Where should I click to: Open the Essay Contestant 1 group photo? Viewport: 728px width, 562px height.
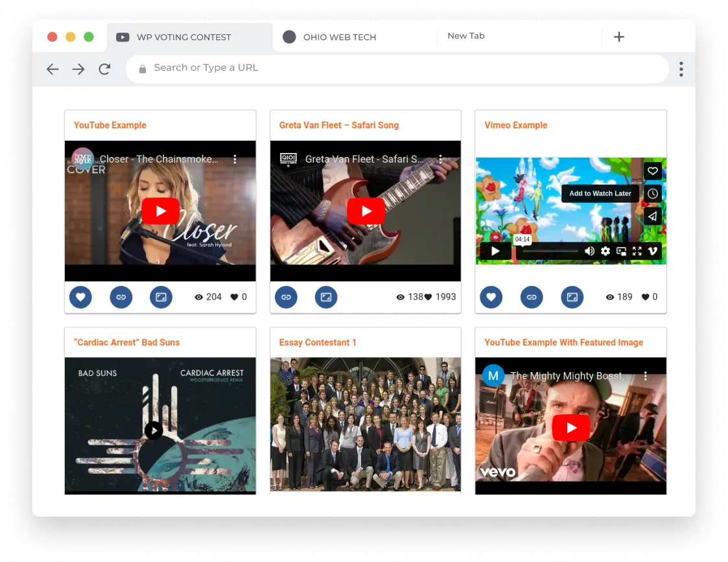(366, 424)
